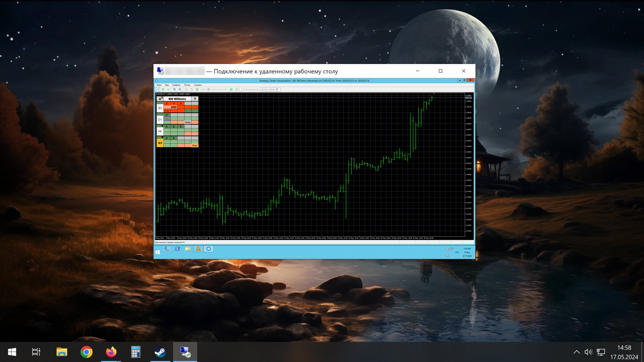Open the Тестер menu
Image resolution: width=644 pixels, height=362 pixels.
tap(187, 85)
